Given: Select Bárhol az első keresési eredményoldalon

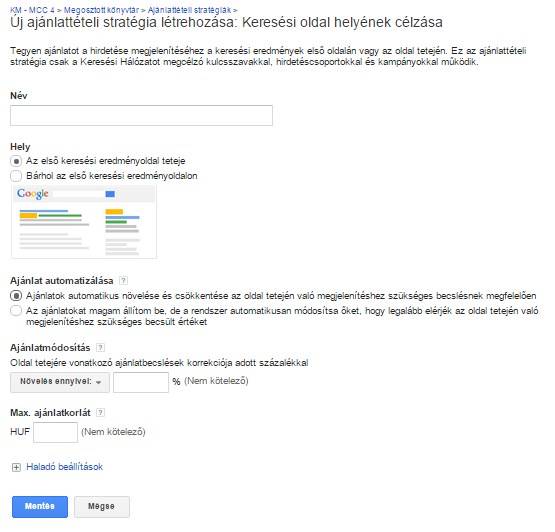Looking at the screenshot, I should tap(16, 176).
